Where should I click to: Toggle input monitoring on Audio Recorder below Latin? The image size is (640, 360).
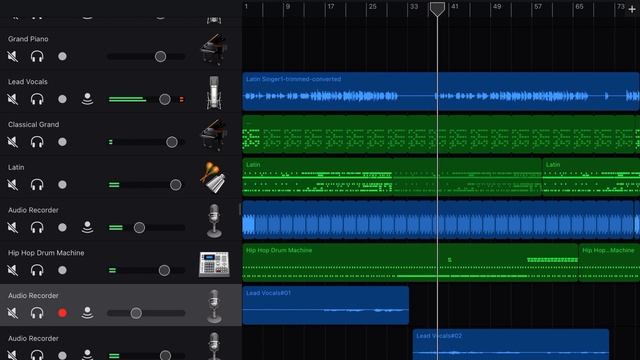point(87,227)
